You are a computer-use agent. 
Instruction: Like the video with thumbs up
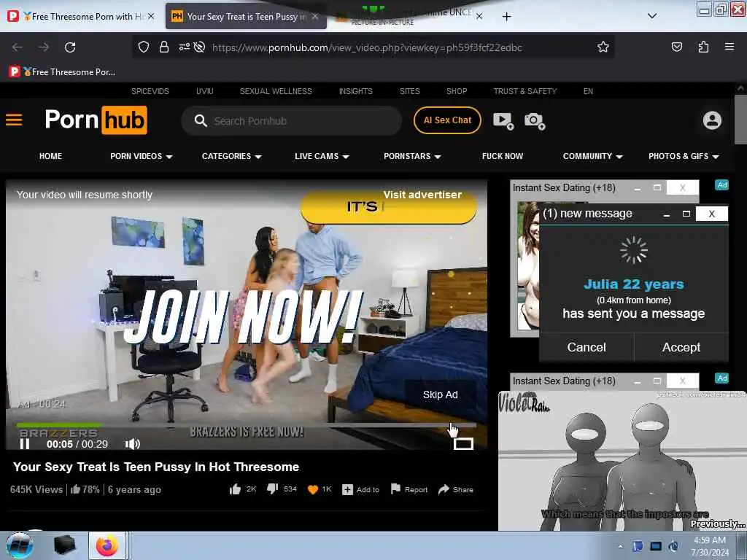click(235, 489)
